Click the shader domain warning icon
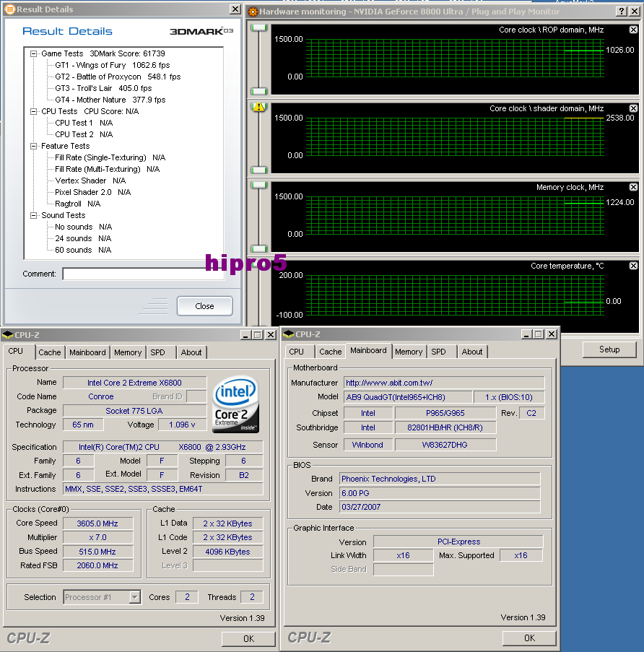 coord(258,107)
